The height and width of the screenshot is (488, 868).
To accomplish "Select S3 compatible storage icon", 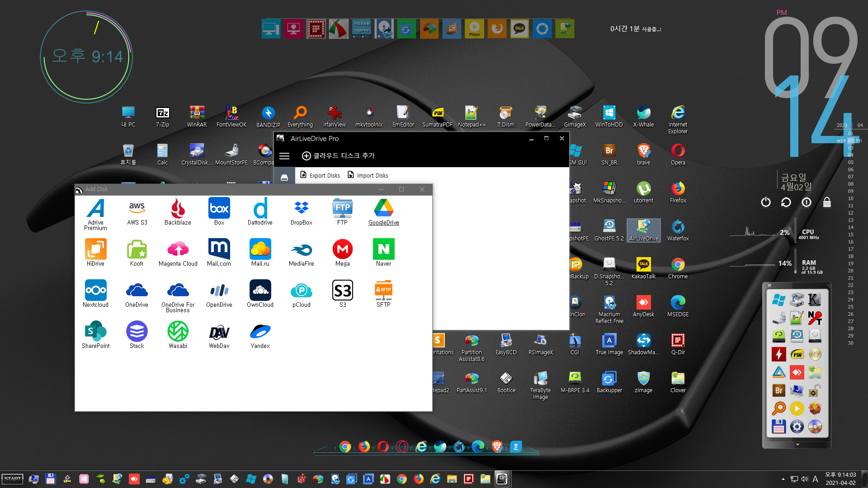I will [x=343, y=294].
